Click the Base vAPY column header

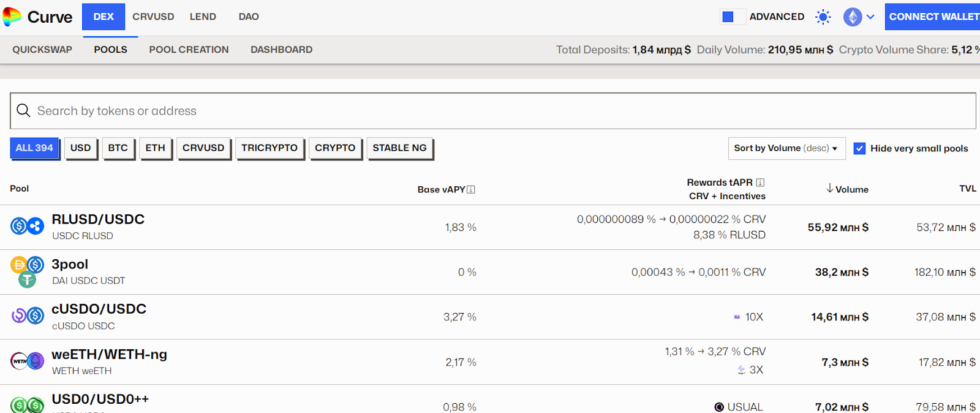[446, 189]
